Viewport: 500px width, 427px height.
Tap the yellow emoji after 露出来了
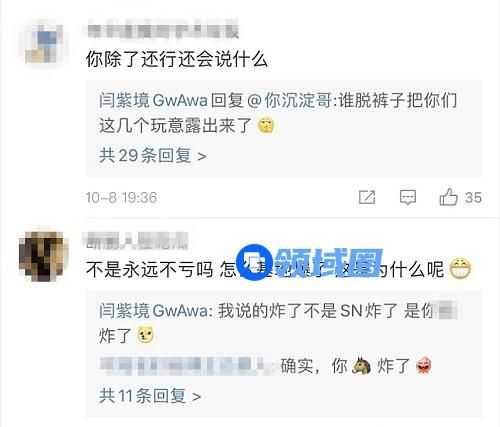265,126
